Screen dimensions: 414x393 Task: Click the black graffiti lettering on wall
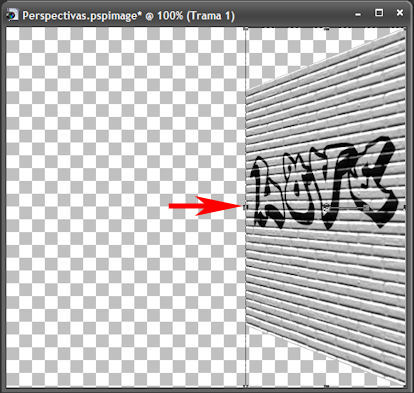point(324,183)
